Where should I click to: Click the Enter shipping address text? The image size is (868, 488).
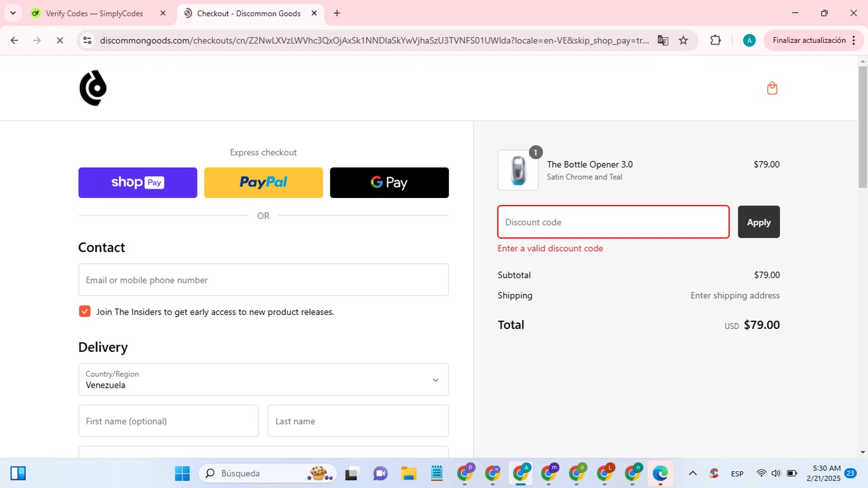click(x=735, y=295)
